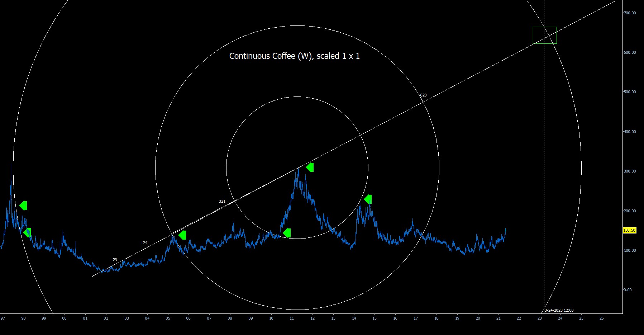Click the '97' year label on time axis
The image size is (644, 335).
pyautogui.click(x=3, y=318)
